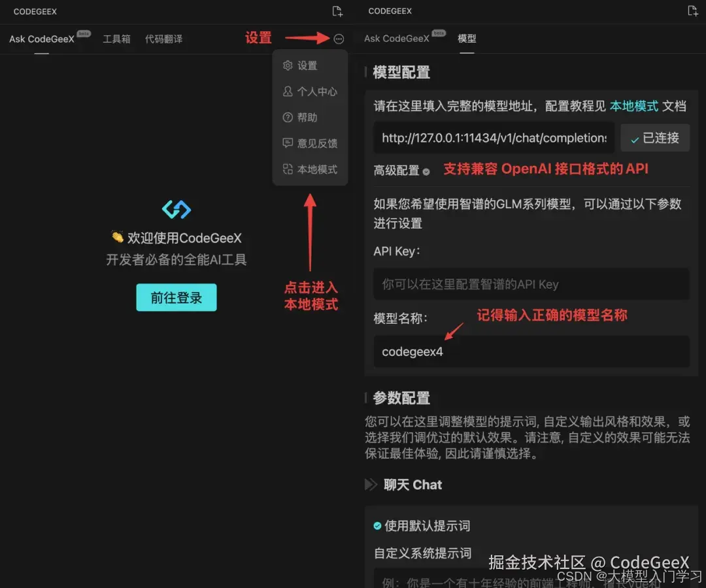The image size is (706, 588).
Task: Enter 本地模式 from the menu
Action: click(x=310, y=169)
